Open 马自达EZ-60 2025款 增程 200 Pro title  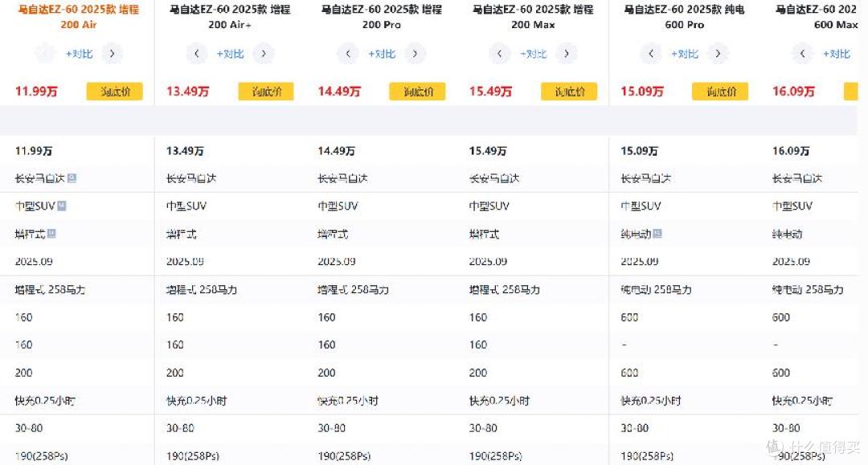pyautogui.click(x=382, y=17)
